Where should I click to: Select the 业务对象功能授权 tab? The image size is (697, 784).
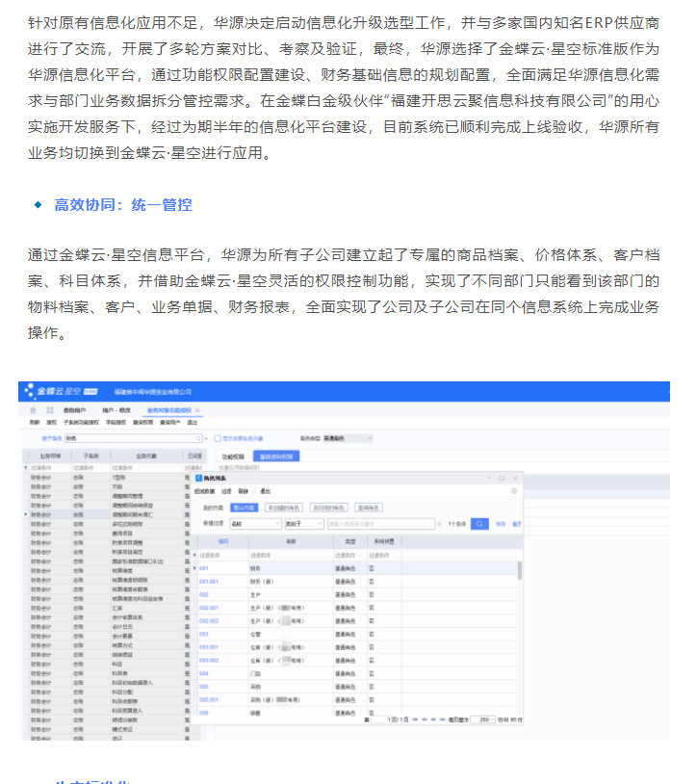pyautogui.click(x=168, y=410)
